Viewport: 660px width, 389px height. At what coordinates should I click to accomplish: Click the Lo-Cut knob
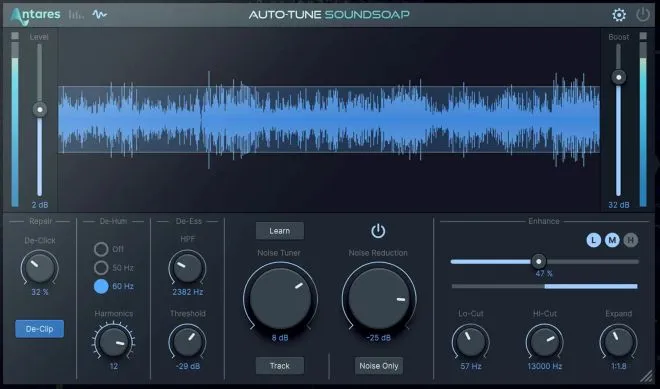click(x=471, y=342)
